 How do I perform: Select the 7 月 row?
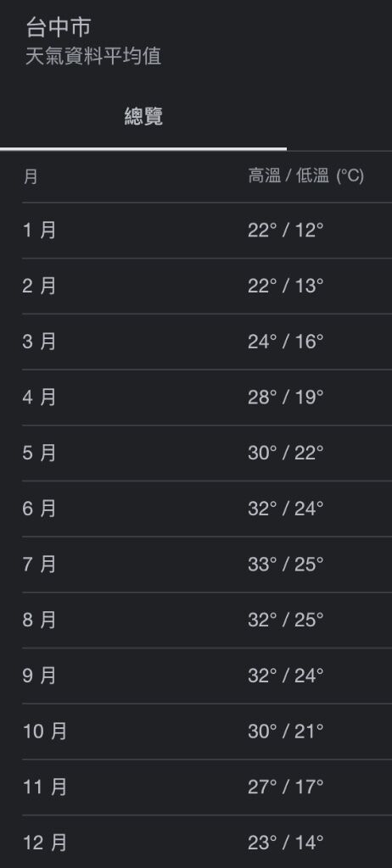(x=207, y=565)
